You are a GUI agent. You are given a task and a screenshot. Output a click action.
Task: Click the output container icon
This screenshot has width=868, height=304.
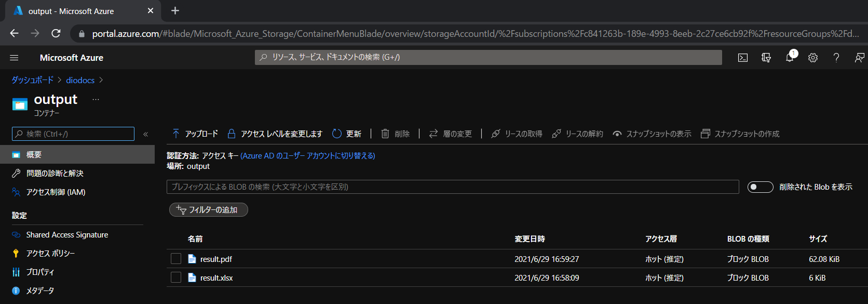point(20,104)
